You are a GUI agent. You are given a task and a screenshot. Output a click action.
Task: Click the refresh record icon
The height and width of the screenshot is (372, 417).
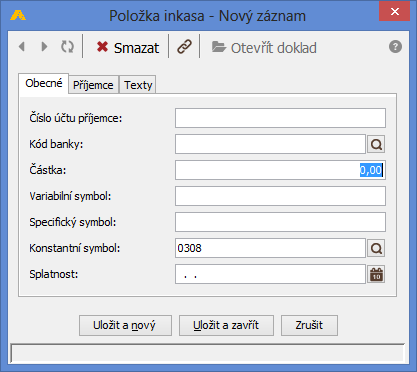coord(67,47)
